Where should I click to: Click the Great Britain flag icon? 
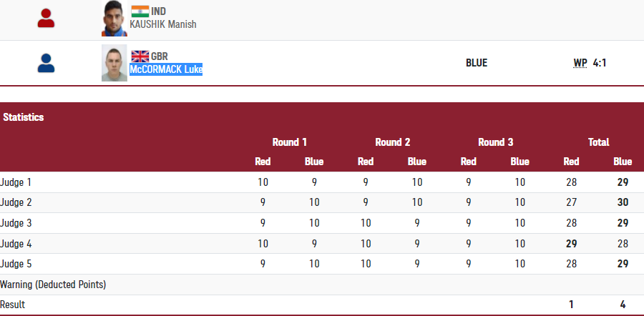[x=140, y=56]
